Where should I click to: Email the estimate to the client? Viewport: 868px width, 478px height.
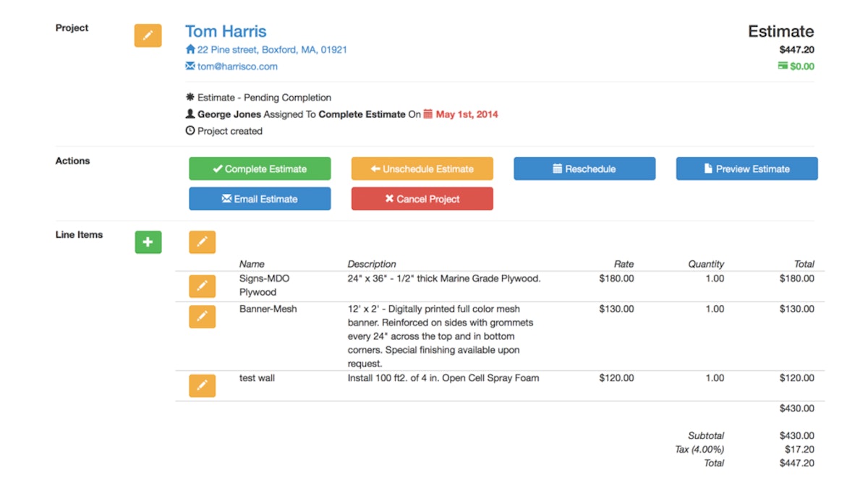[x=260, y=199]
